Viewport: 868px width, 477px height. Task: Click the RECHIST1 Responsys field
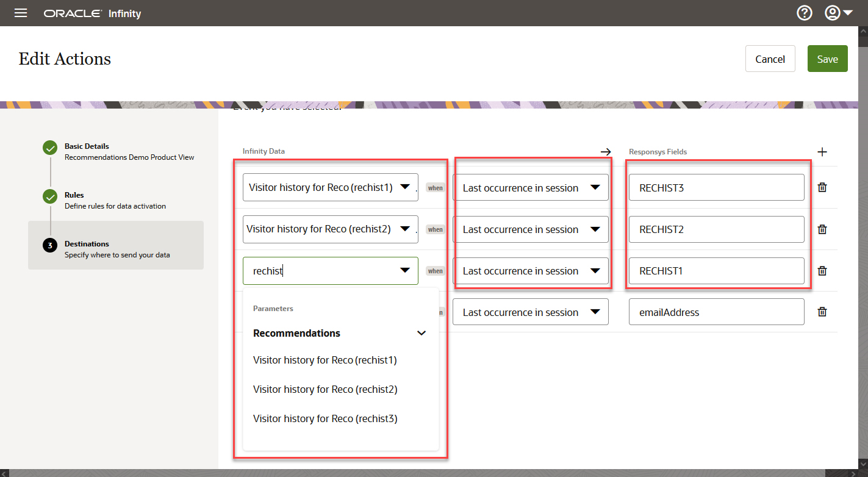[717, 270]
